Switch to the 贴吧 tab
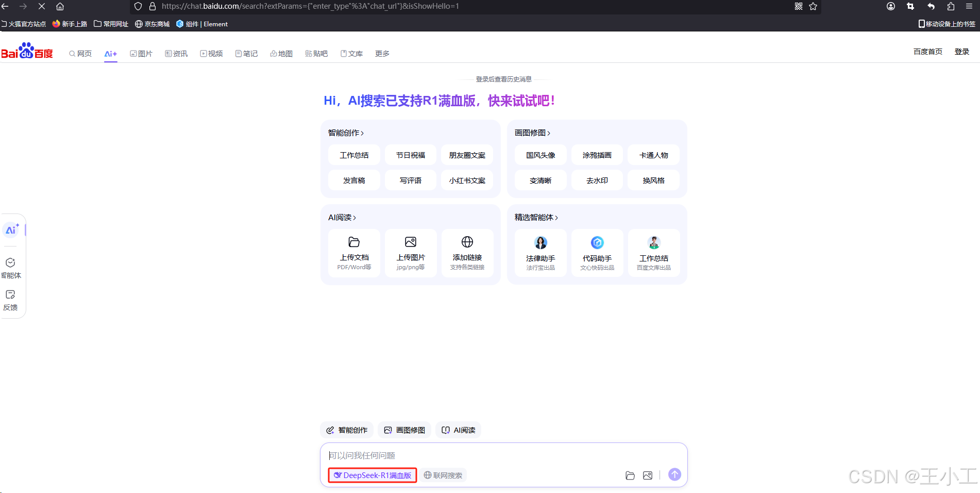This screenshot has height=493, width=980. (316, 54)
